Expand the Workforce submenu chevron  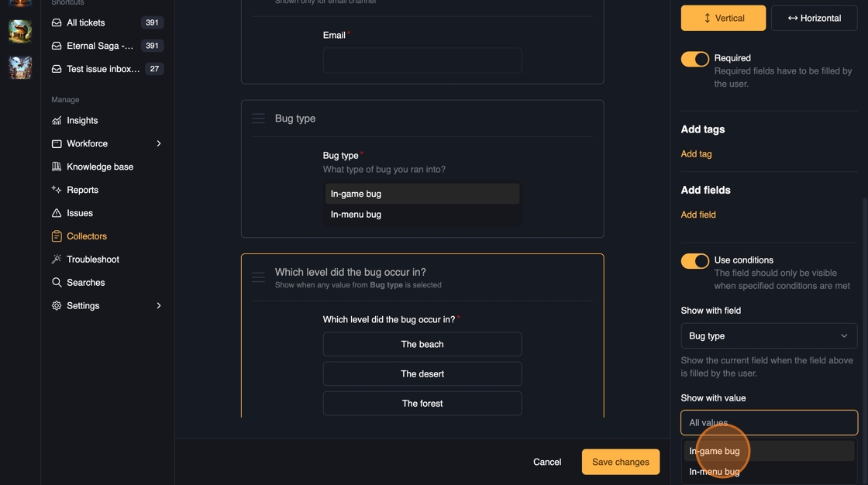(x=159, y=144)
